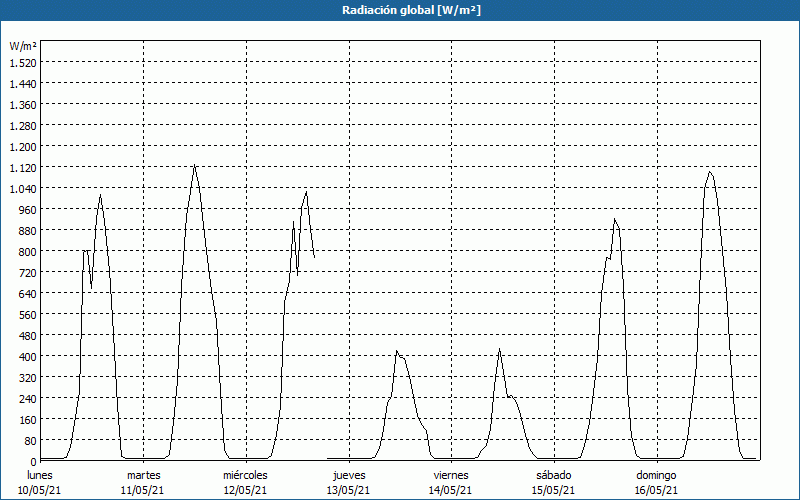Select the 1.280 y-axis value
This screenshot has height=500, width=800.
tap(23, 126)
